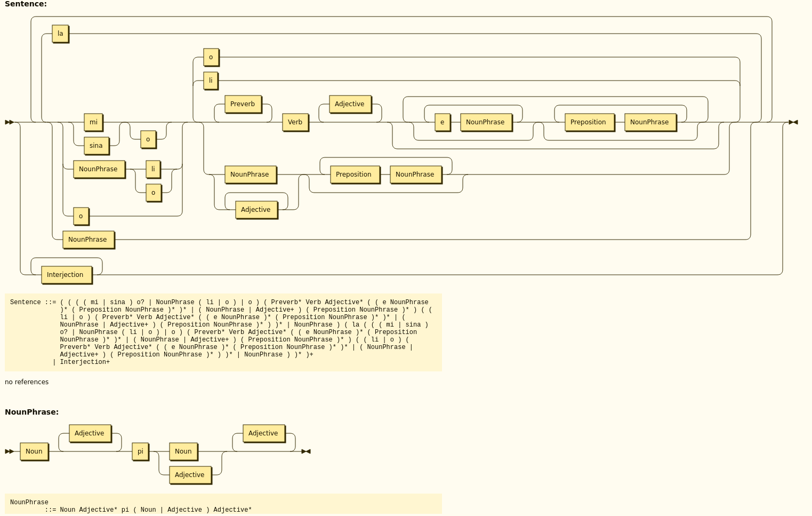The image size is (812, 516).
Task: Select the Noun node starting the NounPhrase diagram
Action: [x=34, y=451]
